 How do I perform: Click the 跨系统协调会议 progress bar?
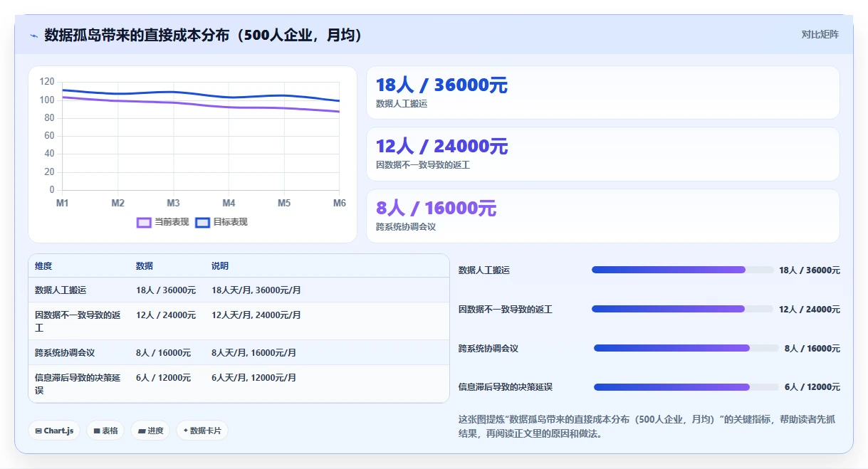tap(686, 348)
